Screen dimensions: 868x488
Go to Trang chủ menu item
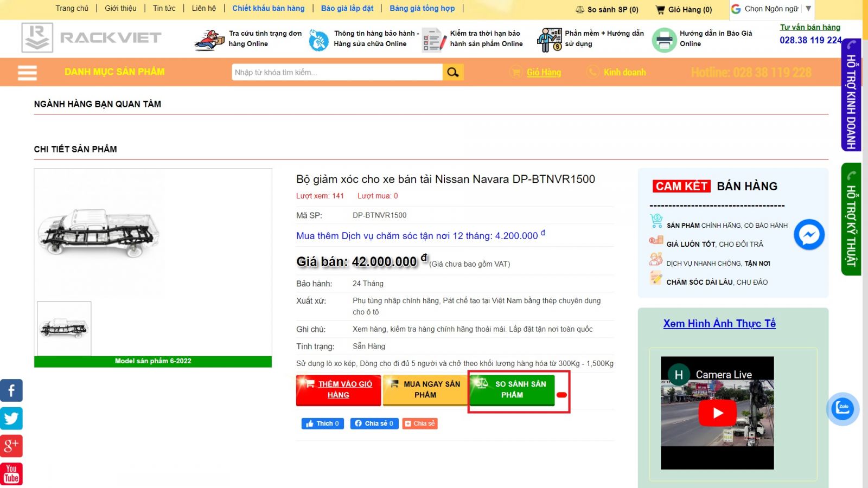click(x=72, y=8)
